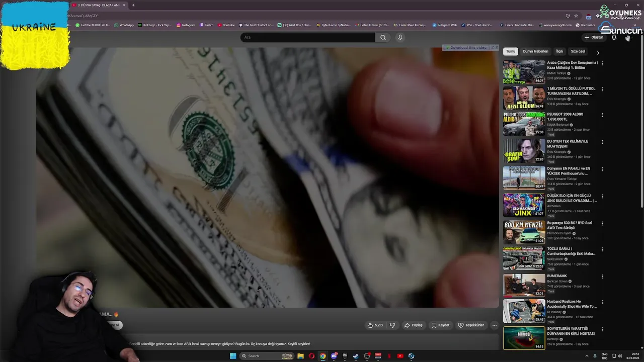
Task: Open options for Dünyanın EN PAHALI Penthouse video
Action: [x=602, y=169]
